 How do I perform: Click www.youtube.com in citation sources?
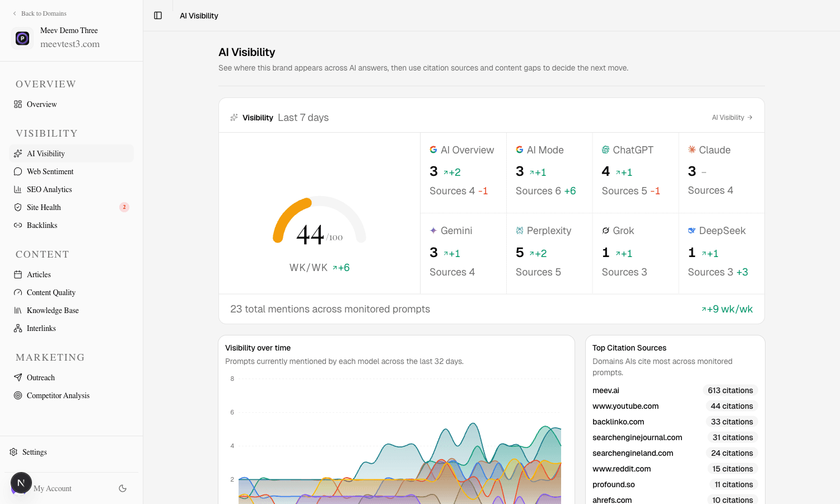[626, 406]
